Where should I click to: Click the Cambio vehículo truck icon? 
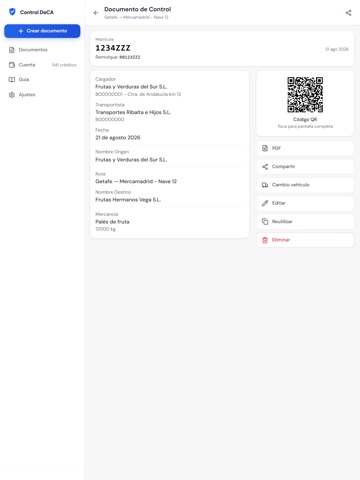click(x=265, y=185)
